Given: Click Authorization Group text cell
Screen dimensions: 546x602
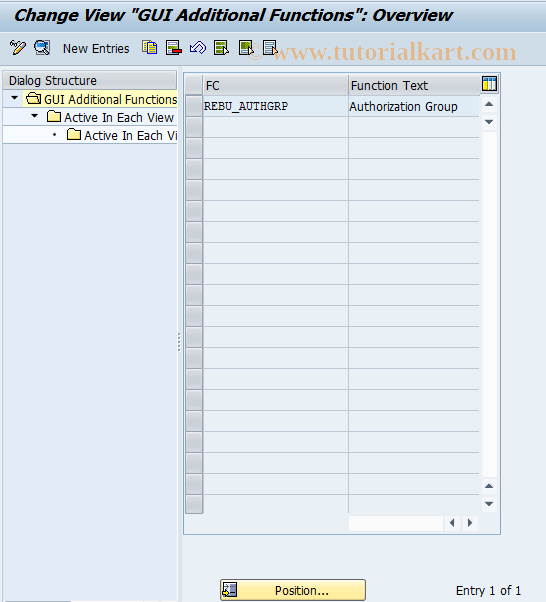Looking at the screenshot, I should [x=414, y=106].
